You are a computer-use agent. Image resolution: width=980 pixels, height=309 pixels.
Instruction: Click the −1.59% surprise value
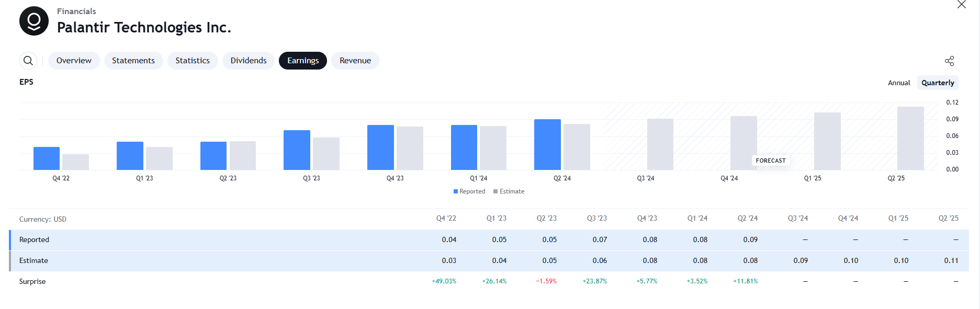click(546, 281)
